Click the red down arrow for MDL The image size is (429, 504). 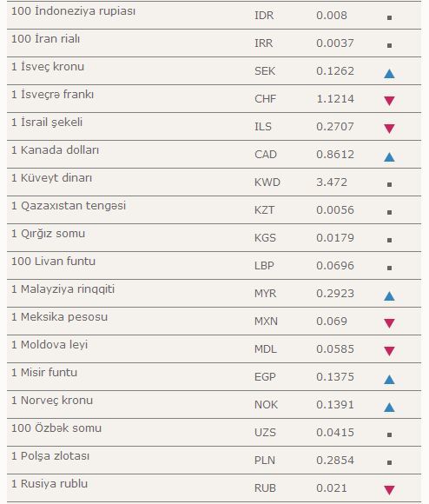pos(389,351)
